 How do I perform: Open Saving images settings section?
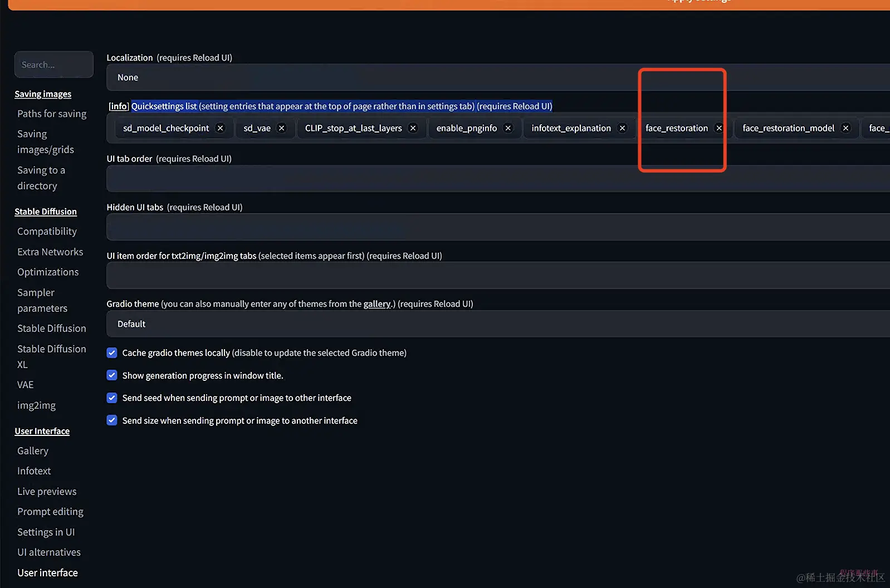tap(43, 94)
